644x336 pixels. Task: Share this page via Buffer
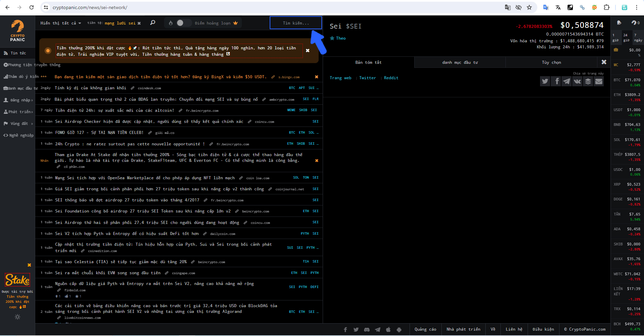point(588,81)
